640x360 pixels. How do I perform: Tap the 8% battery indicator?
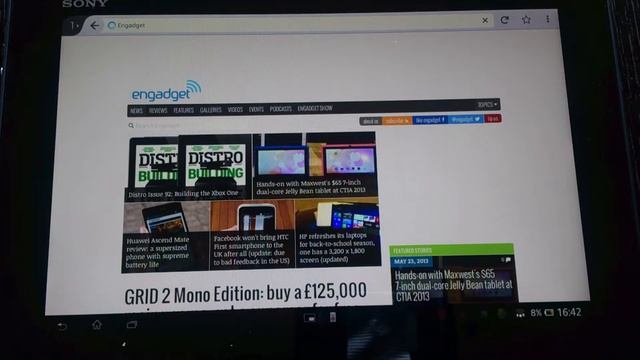coord(542,313)
